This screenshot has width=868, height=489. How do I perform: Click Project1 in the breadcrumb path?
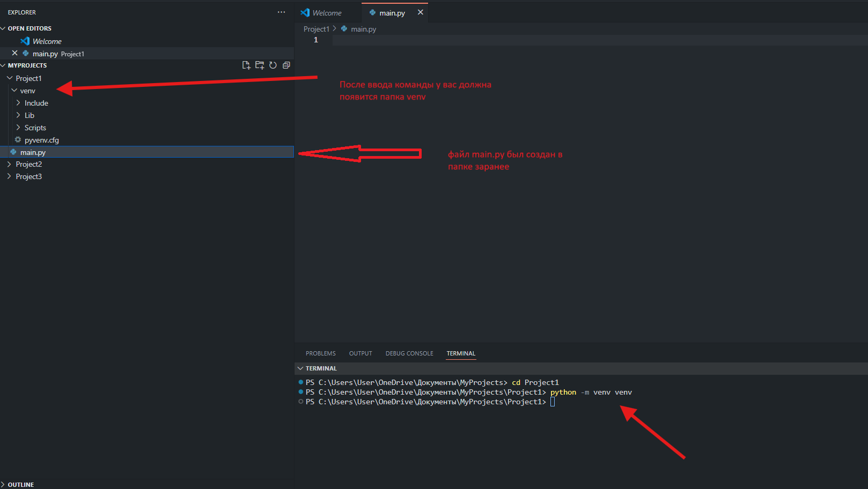(x=316, y=29)
